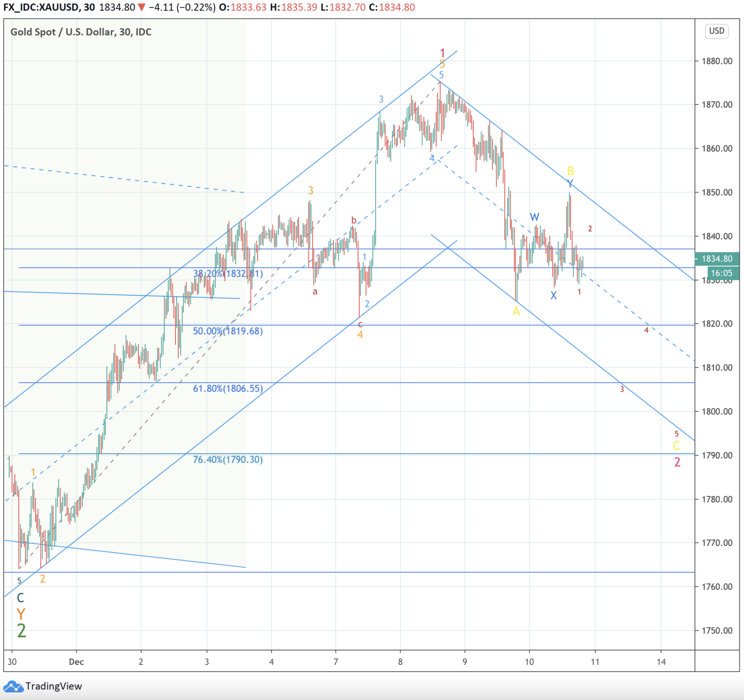Click the 1880.00 level on price axis
Viewport: 744px width, 700px height.
click(717, 61)
